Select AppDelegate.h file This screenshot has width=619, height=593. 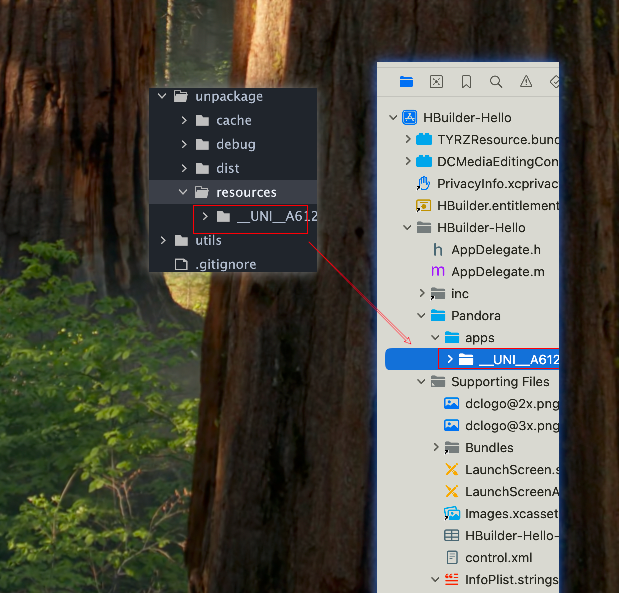click(x=496, y=250)
